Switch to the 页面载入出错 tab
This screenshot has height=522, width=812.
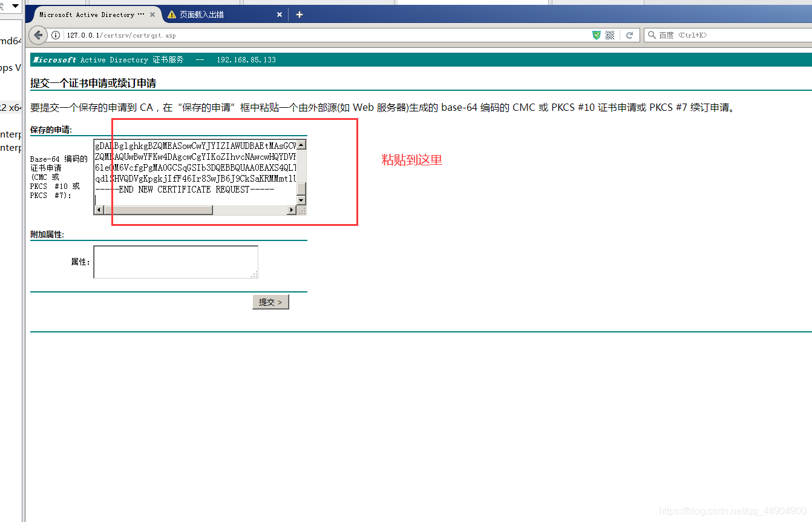pos(224,15)
